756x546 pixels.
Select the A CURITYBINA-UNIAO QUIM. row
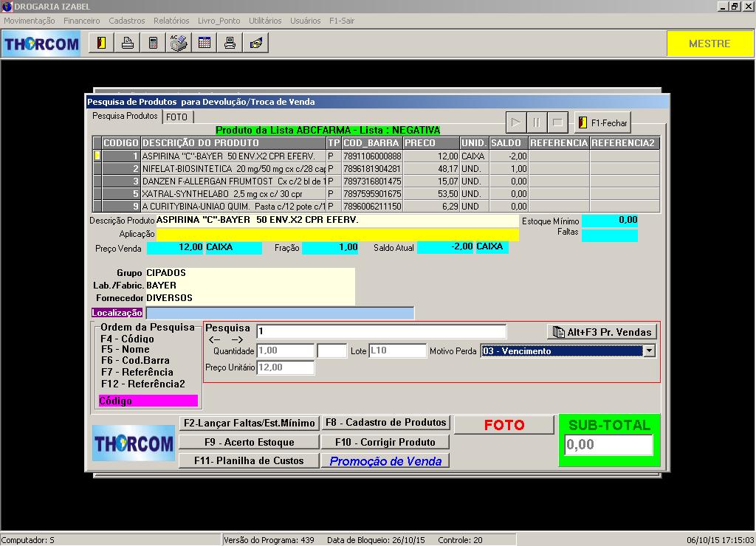tap(376, 207)
